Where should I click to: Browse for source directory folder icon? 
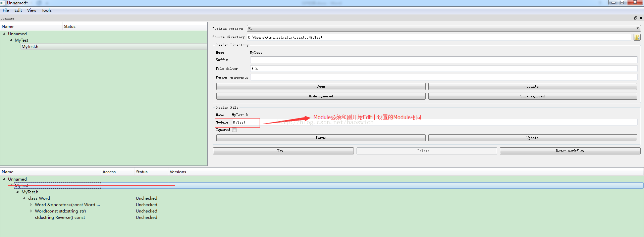637,37
